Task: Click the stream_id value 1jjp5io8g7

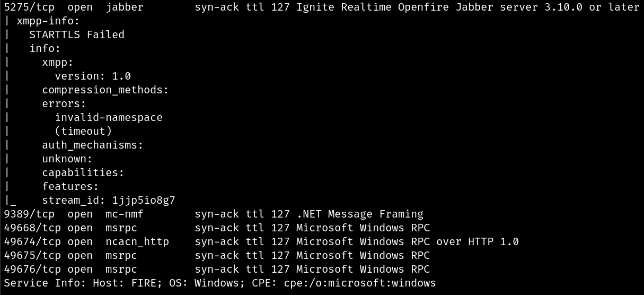Action: pos(144,201)
